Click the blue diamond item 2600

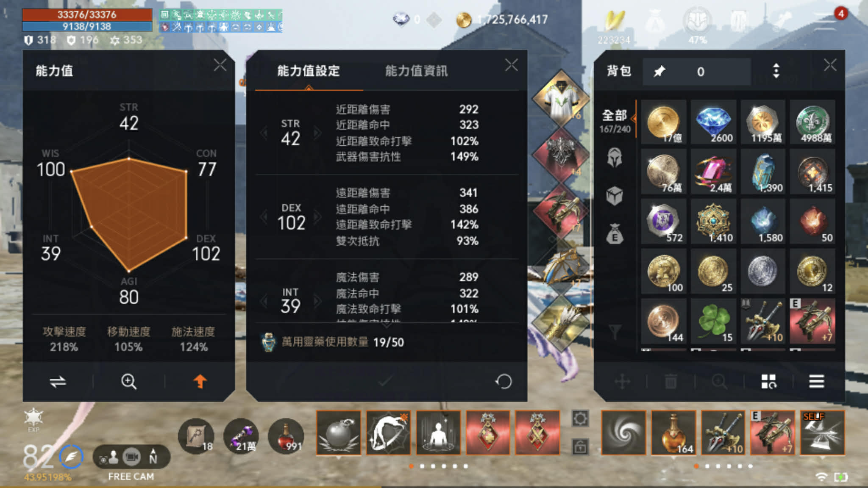point(714,122)
